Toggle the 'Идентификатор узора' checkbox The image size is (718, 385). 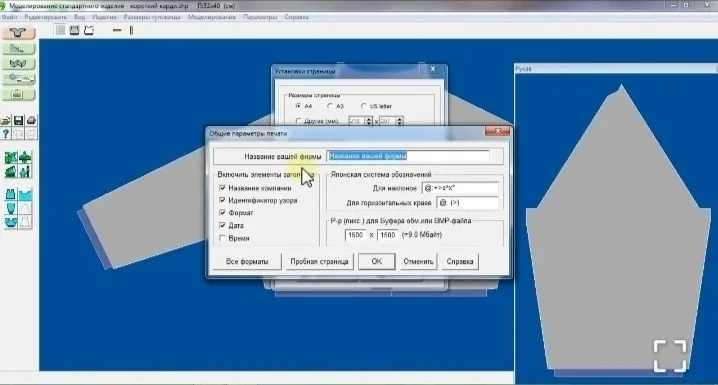[223, 200]
